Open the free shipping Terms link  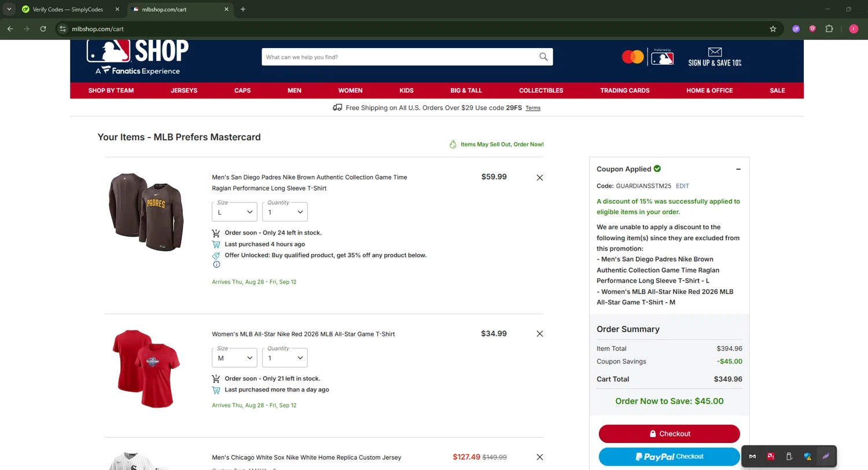(x=533, y=108)
